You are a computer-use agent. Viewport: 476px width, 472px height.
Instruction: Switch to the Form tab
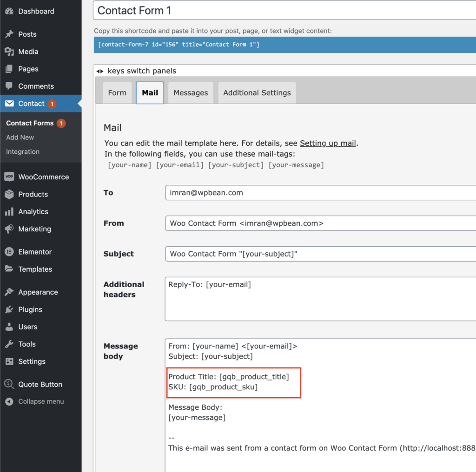(117, 93)
